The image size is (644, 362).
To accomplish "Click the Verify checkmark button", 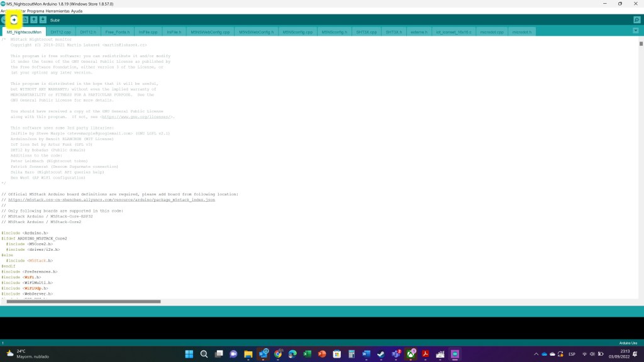I will (4, 20).
